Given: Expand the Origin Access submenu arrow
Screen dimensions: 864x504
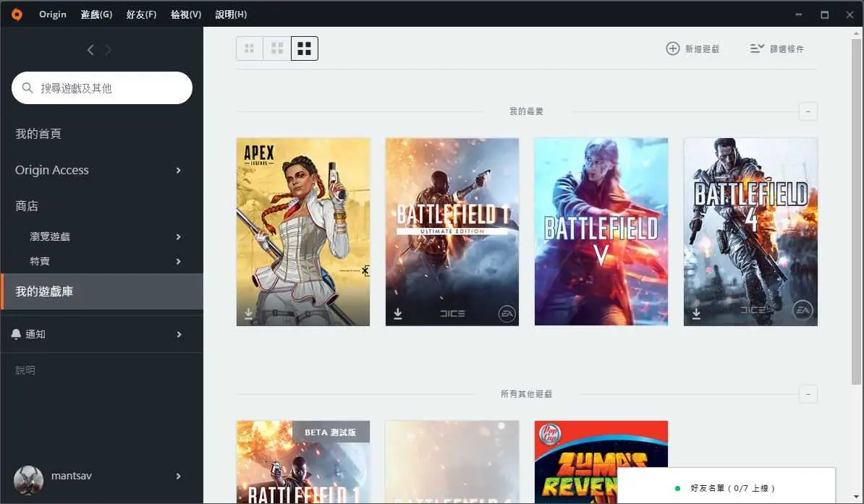Looking at the screenshot, I should tap(178, 170).
